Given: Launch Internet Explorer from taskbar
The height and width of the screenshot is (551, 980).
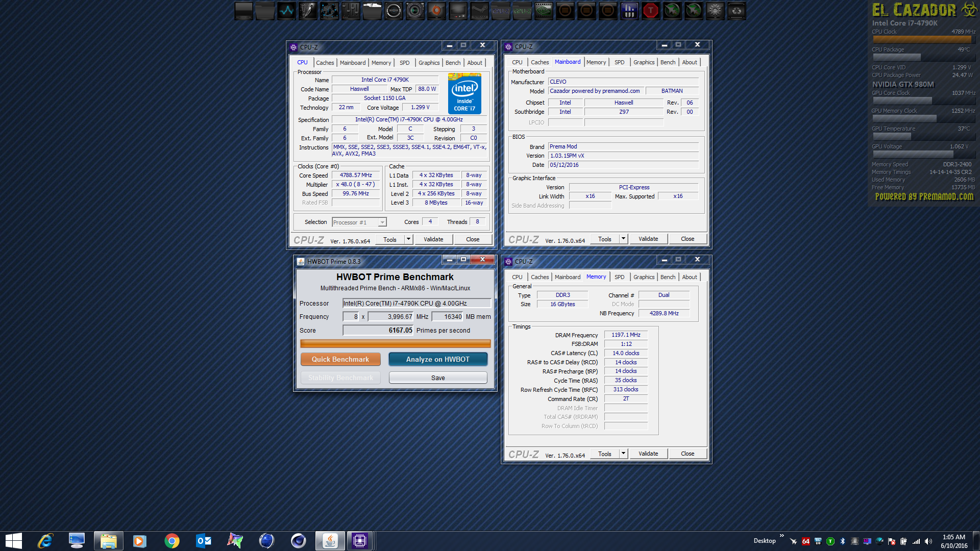Looking at the screenshot, I should click(45, 541).
